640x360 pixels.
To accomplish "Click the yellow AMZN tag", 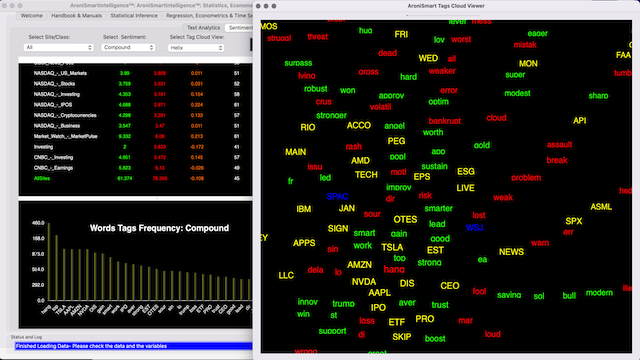I will 359,265.
